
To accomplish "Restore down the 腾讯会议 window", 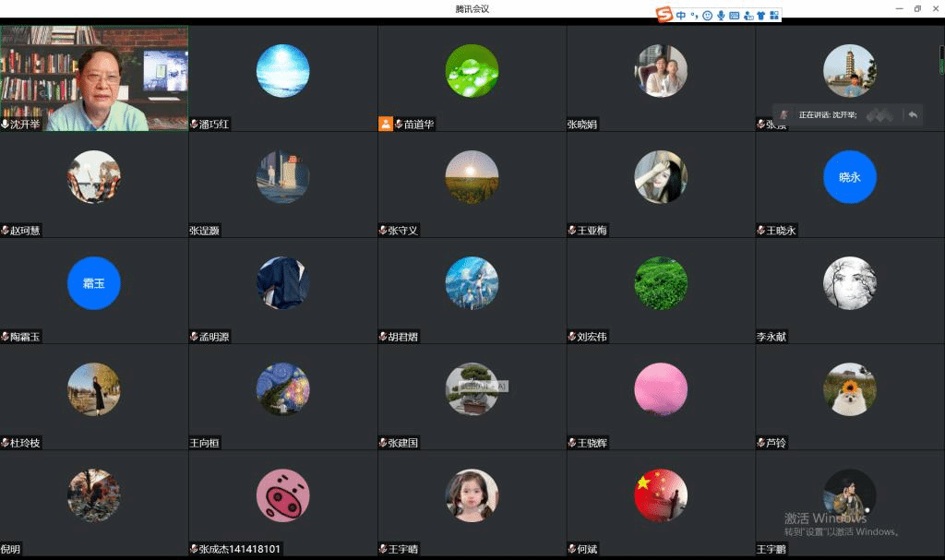I will tap(917, 8).
